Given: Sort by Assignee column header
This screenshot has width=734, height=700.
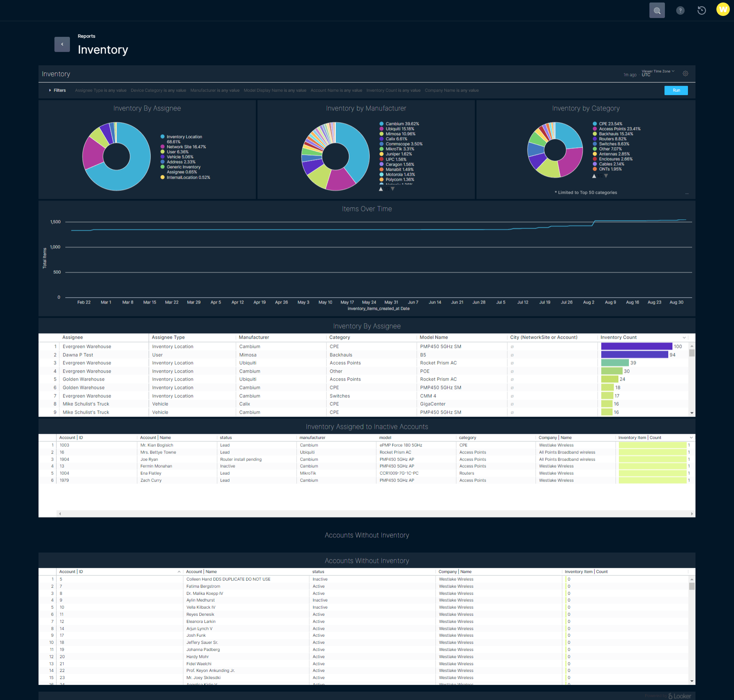Looking at the screenshot, I should 72,337.
